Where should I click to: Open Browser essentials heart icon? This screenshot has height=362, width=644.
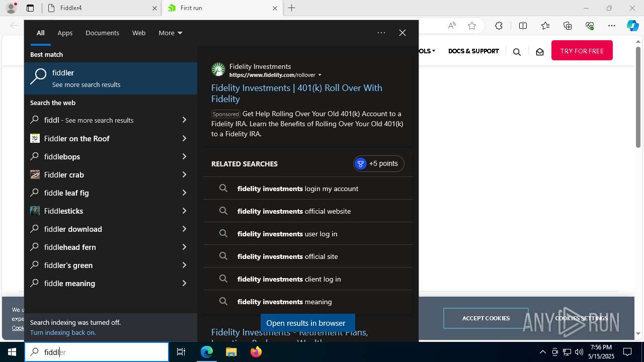590,26
